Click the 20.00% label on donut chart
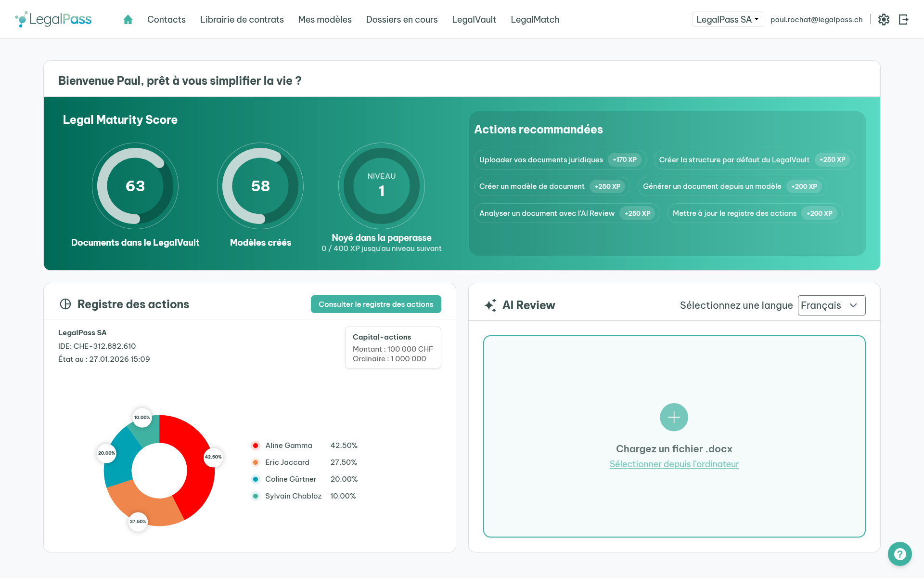This screenshot has width=924, height=578. [x=106, y=453]
